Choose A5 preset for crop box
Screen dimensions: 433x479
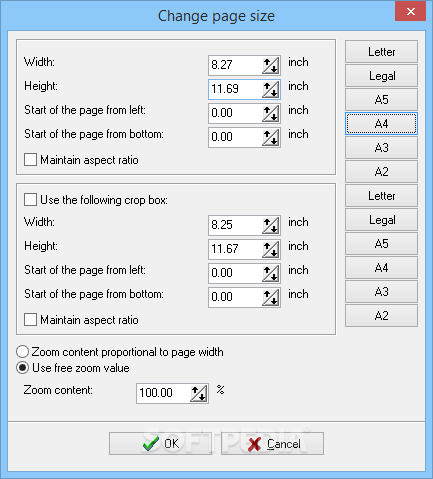(381, 244)
